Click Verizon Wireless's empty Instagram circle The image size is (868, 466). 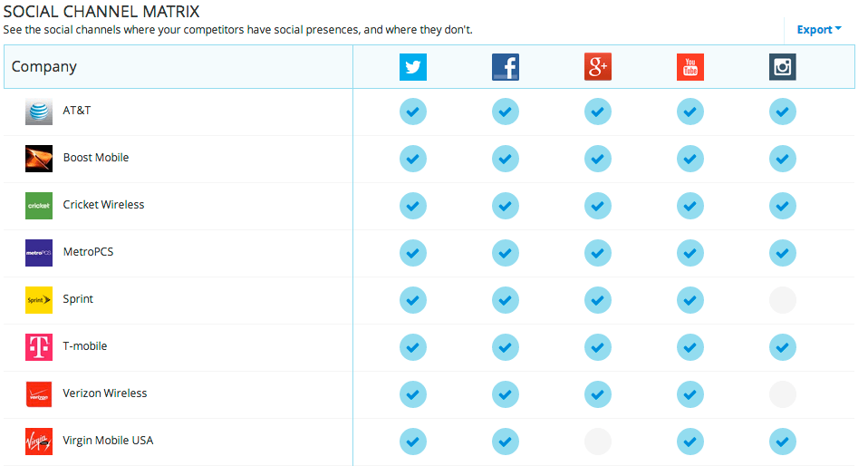783,394
